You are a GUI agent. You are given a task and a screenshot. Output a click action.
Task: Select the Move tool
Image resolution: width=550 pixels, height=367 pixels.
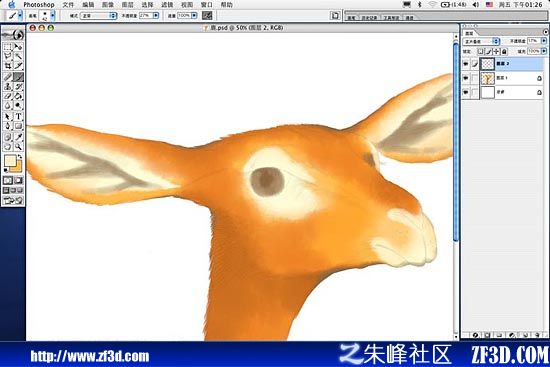[x=18, y=47]
